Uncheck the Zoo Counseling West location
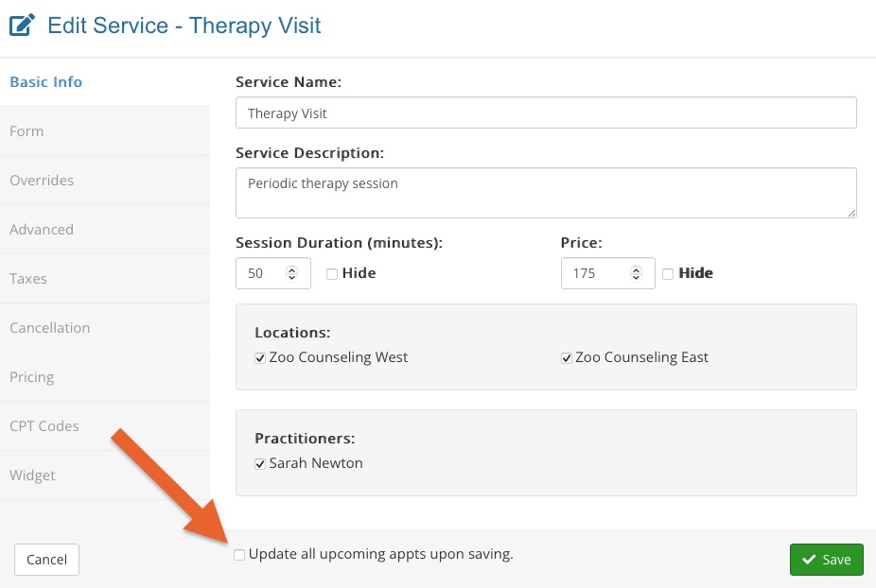This screenshot has width=876, height=588. (x=260, y=358)
